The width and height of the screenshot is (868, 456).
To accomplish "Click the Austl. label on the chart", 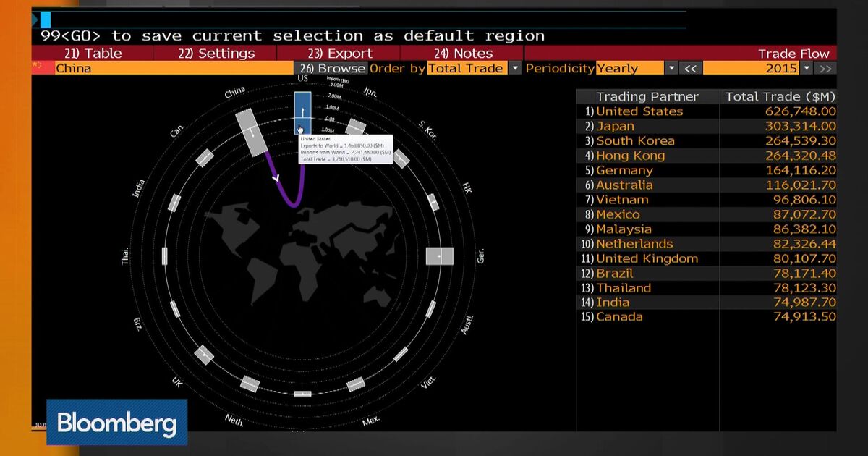I will (468, 325).
